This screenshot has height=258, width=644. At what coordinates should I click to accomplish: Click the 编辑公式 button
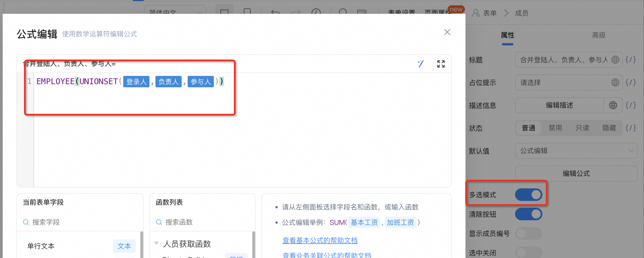pos(576,173)
